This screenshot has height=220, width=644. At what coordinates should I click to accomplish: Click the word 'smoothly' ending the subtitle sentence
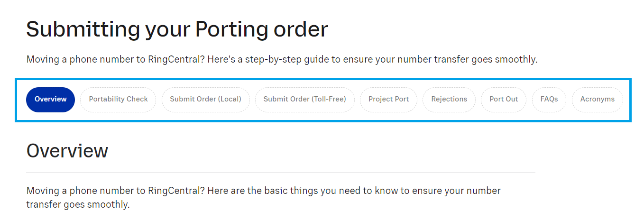pyautogui.click(x=517, y=60)
